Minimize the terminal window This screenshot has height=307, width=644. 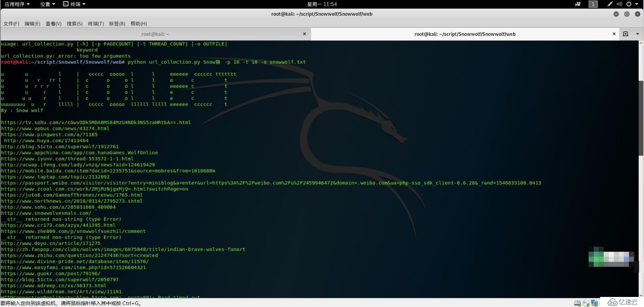click(616, 14)
